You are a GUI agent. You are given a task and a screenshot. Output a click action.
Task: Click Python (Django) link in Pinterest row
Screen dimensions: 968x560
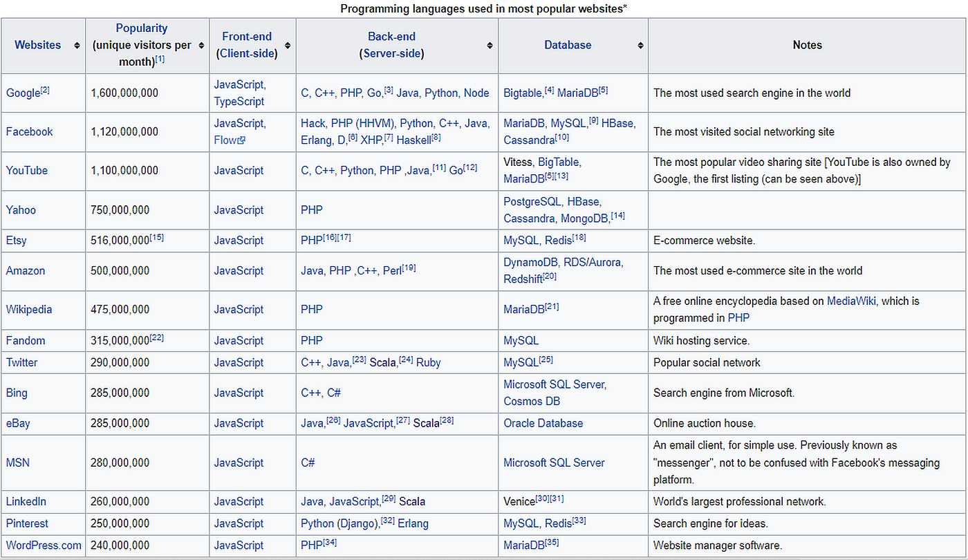coord(339,524)
